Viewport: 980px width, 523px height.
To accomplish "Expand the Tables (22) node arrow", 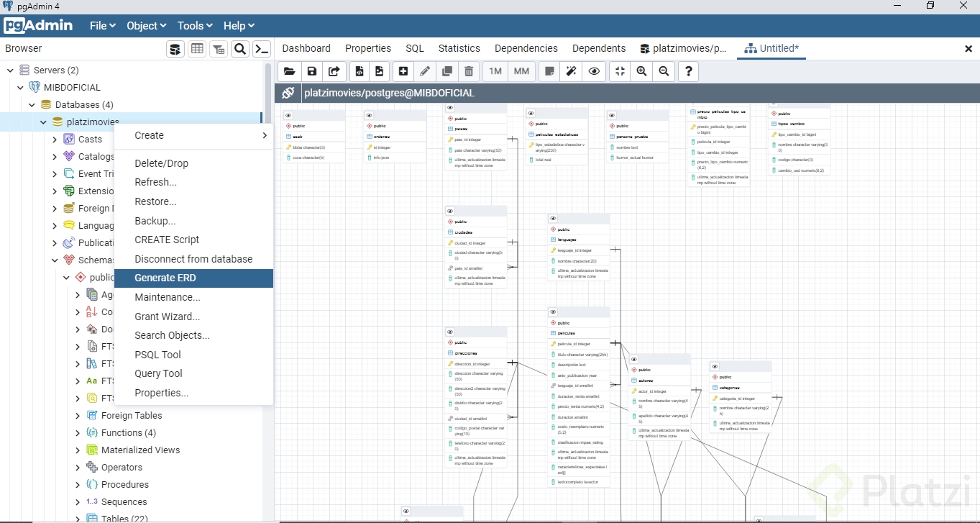I will click(78, 518).
